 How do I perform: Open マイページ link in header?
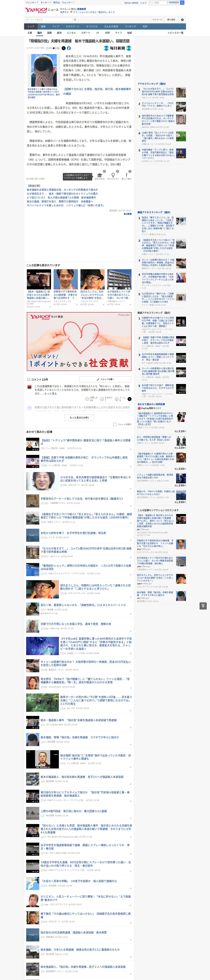(x=157, y=19)
